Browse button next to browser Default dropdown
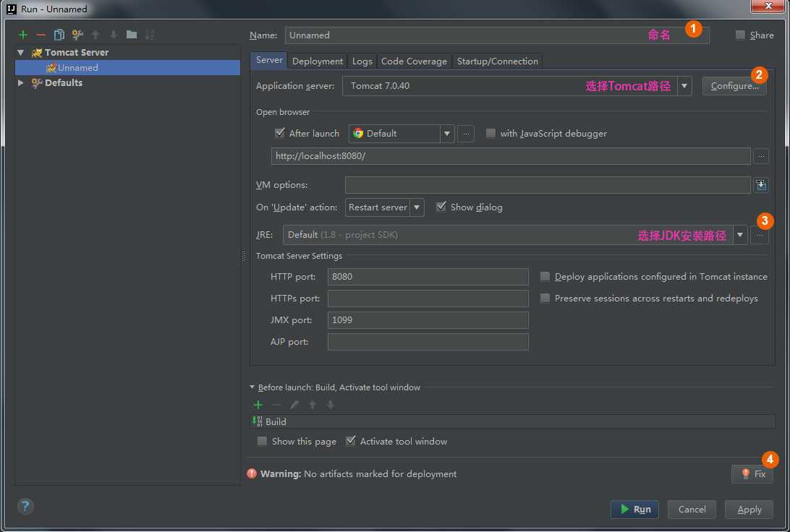 pos(466,134)
